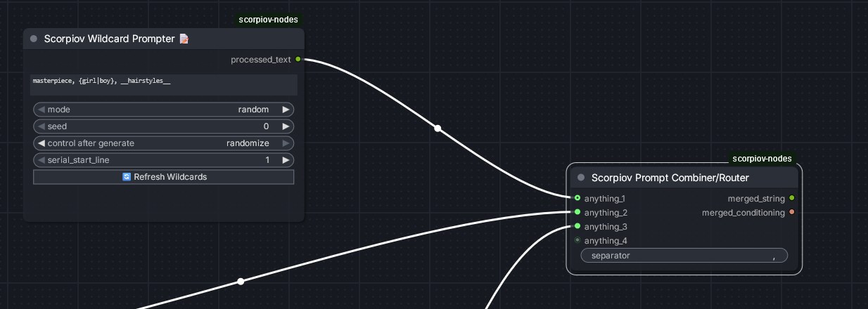Click the merged_conditioning output port
Viewport: 868px width, 309px height.
[x=792, y=212]
